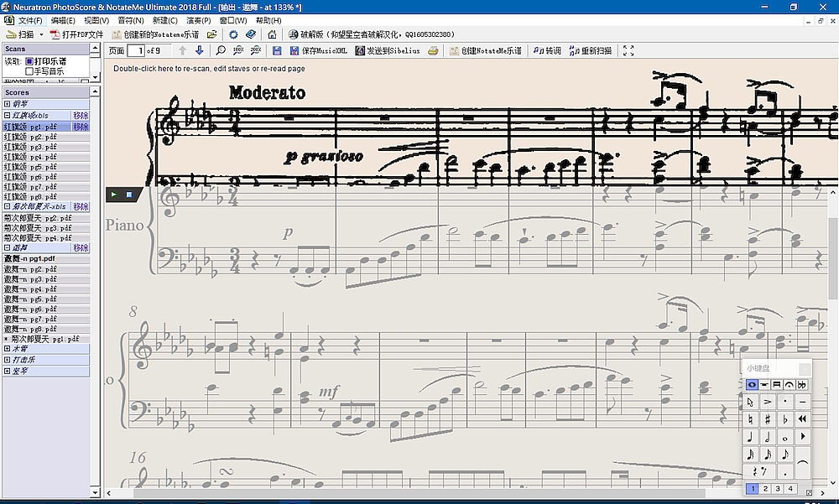Click the blue floppy disk save icon
This screenshot has height=504, width=839.
[x=277, y=50]
